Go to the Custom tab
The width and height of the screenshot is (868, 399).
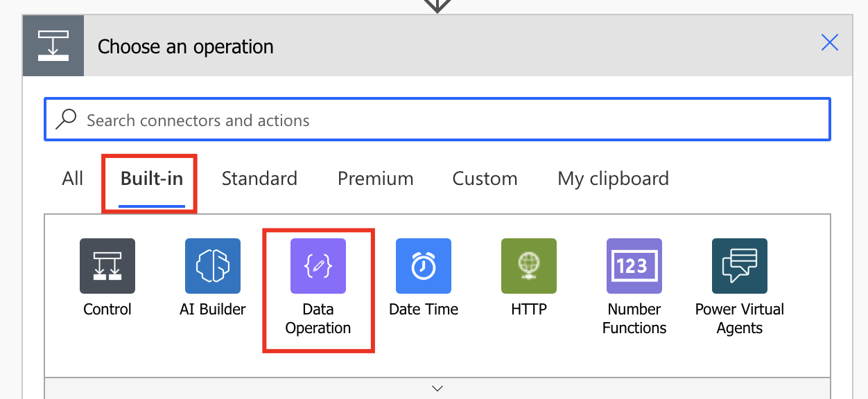click(x=485, y=179)
